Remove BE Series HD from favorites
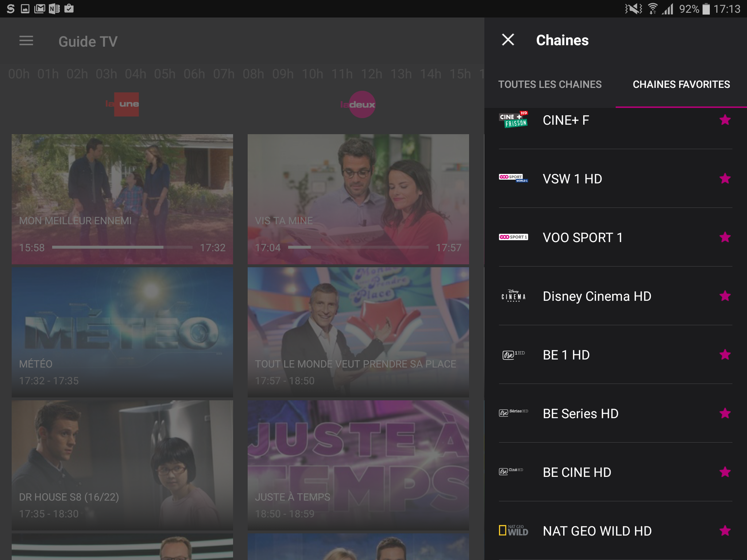This screenshot has width=747, height=560. pyautogui.click(x=725, y=413)
